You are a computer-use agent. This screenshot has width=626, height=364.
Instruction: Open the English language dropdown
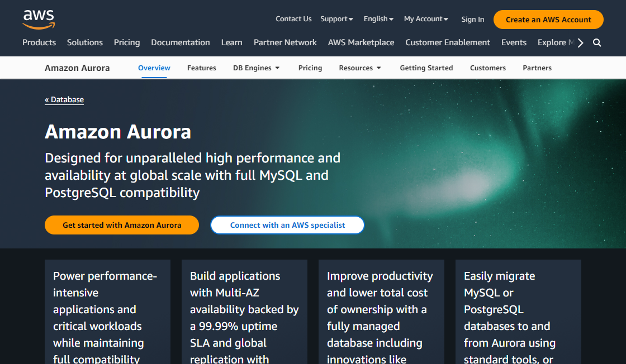pyautogui.click(x=378, y=19)
